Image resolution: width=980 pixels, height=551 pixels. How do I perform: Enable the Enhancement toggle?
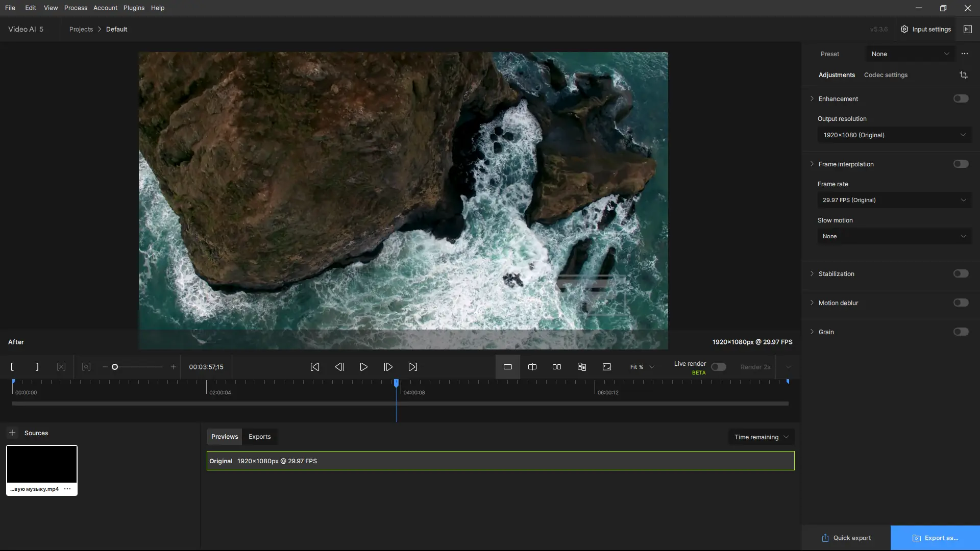(960, 98)
